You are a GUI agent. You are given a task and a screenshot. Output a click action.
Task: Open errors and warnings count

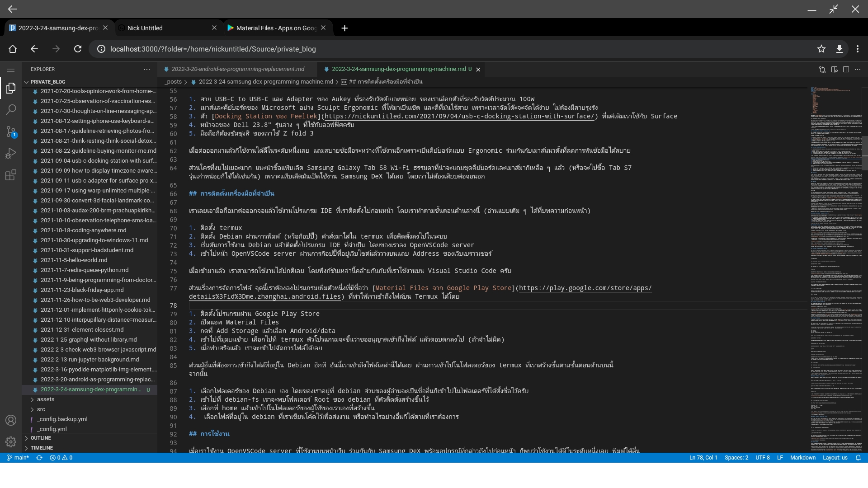coord(61,458)
